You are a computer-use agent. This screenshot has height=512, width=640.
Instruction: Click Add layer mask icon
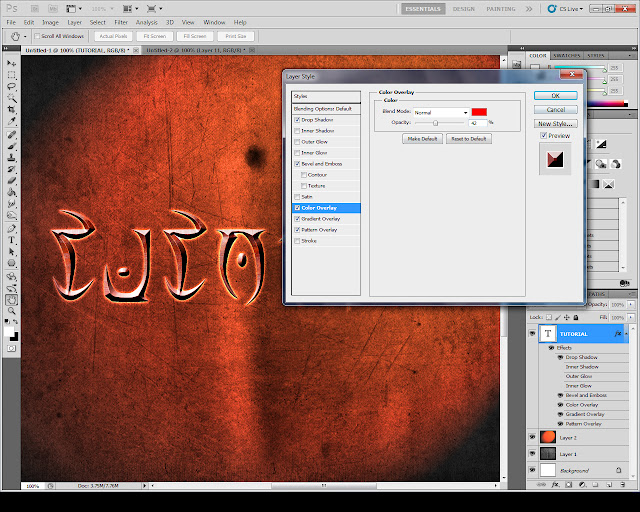tap(569, 485)
